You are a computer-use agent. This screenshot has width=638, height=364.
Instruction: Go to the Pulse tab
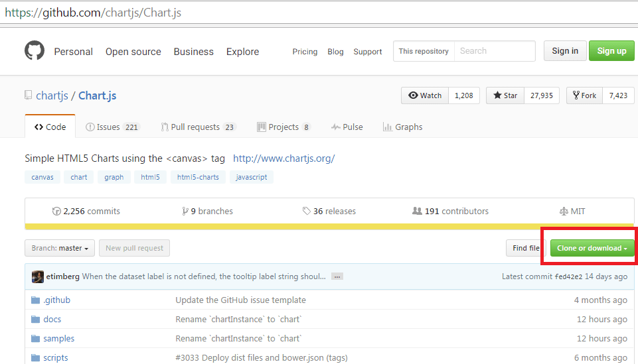click(x=347, y=127)
